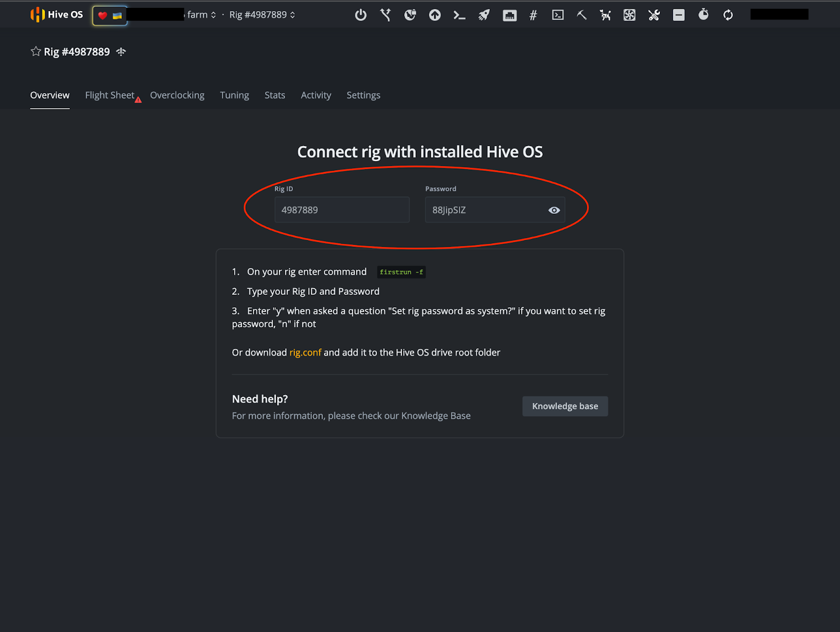Image resolution: width=840 pixels, height=632 pixels.
Task: Click 'Type your Rig ID and Password' step
Action: pos(313,292)
